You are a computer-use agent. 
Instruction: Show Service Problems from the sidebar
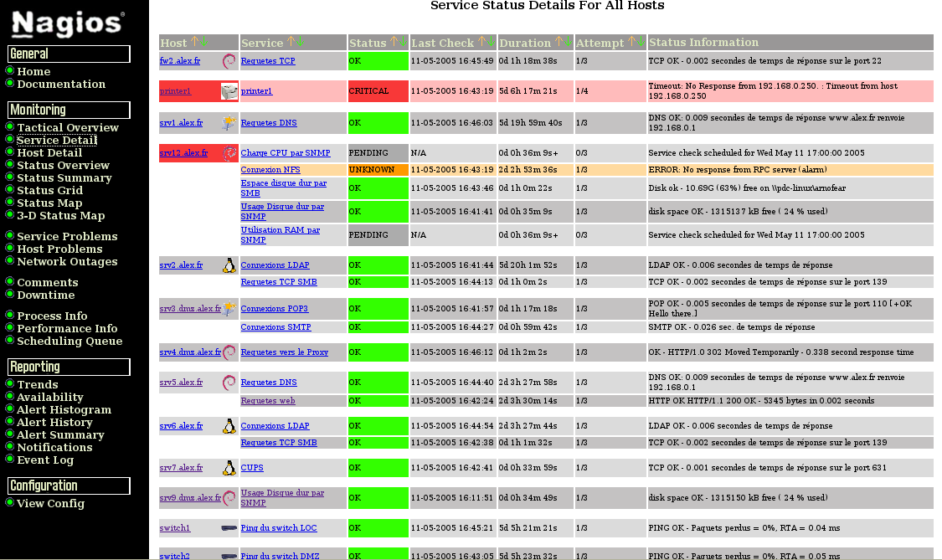pos(67,236)
